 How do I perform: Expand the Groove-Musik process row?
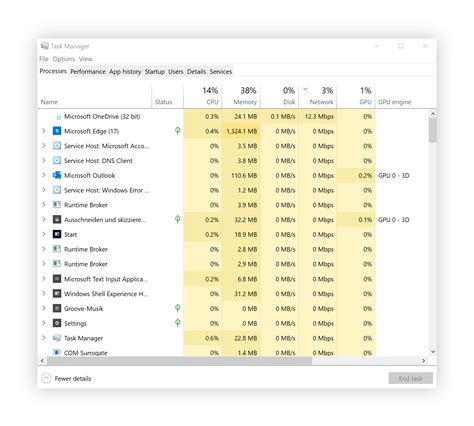coord(44,308)
